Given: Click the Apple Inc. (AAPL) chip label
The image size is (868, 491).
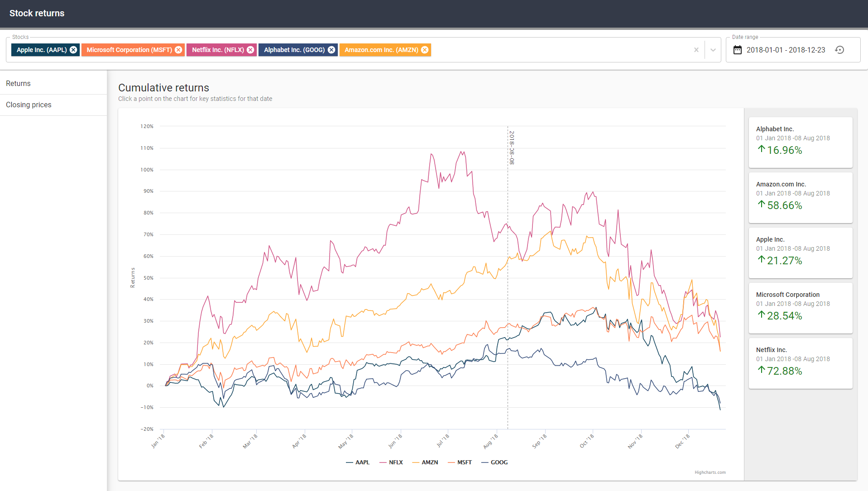Looking at the screenshot, I should coord(42,50).
